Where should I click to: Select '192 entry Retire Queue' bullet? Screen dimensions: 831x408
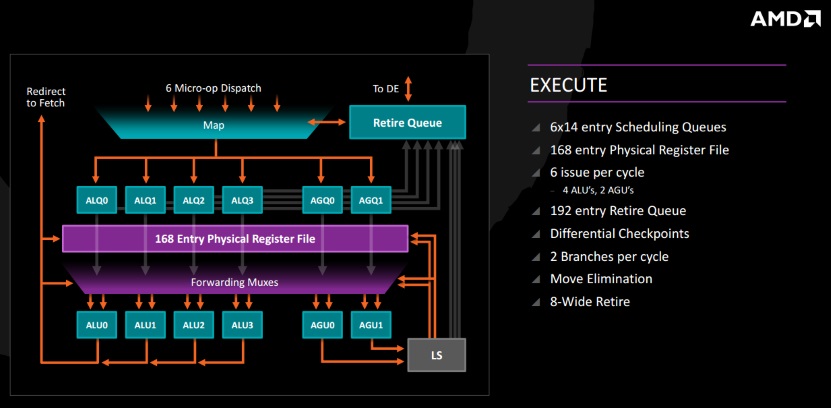tap(618, 211)
